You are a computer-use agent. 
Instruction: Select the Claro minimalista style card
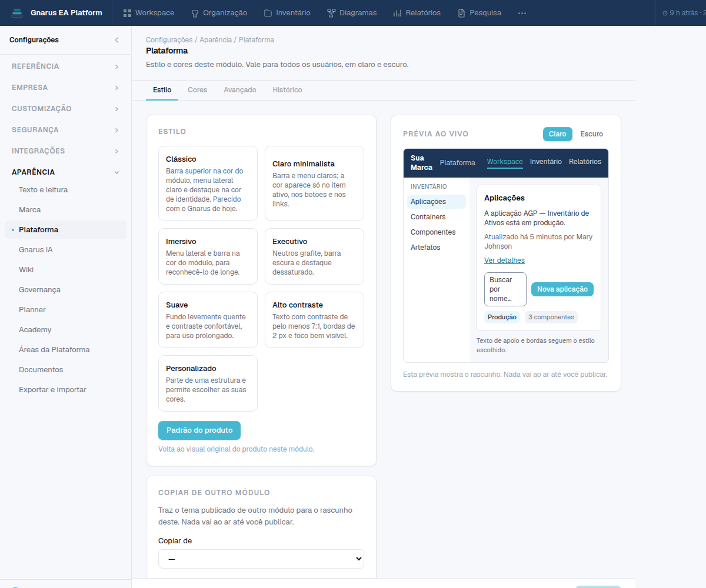point(314,183)
